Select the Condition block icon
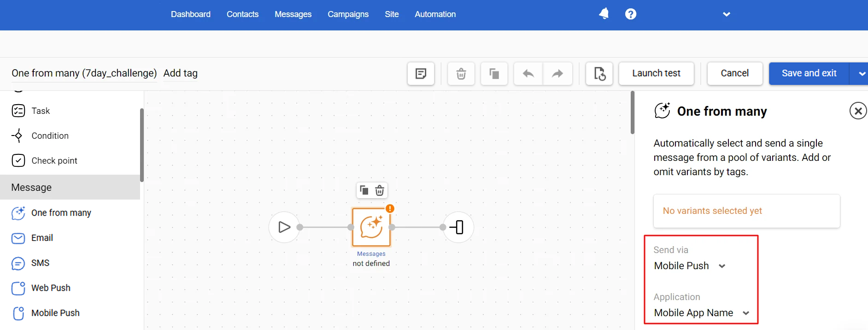This screenshot has height=330, width=868. tap(18, 136)
